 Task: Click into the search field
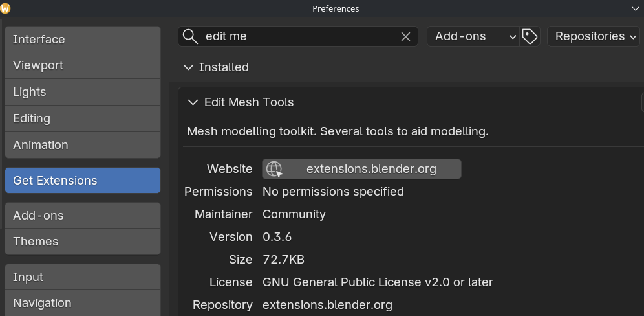pos(298,36)
